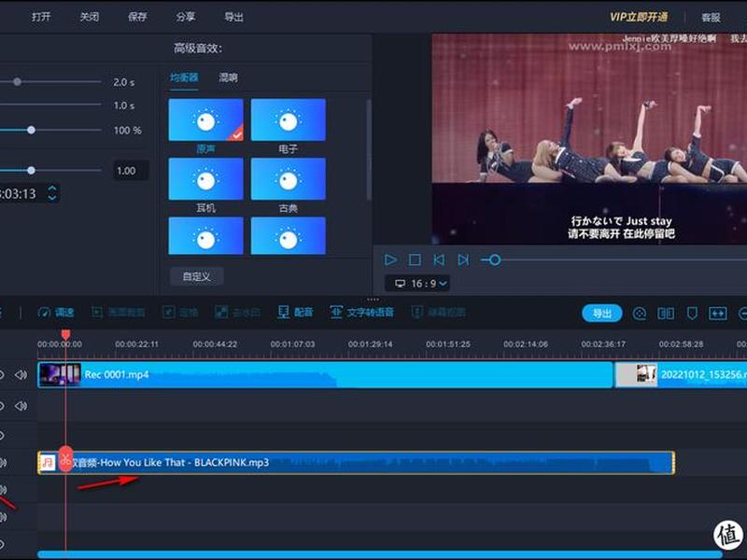Select the Rec 0001.mp4 video clip
Viewport: 747px width, 560px height.
325,375
